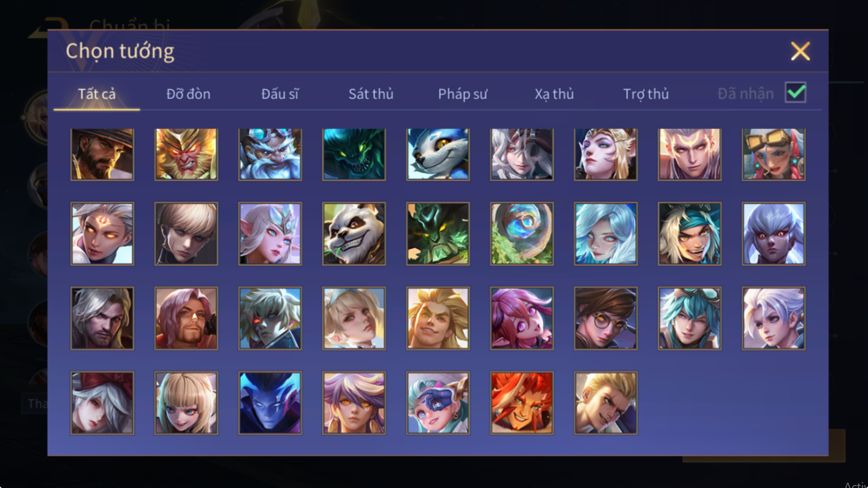This screenshot has width=868, height=488.
Task: Choose the red-haired fiery hero
Action: [522, 403]
